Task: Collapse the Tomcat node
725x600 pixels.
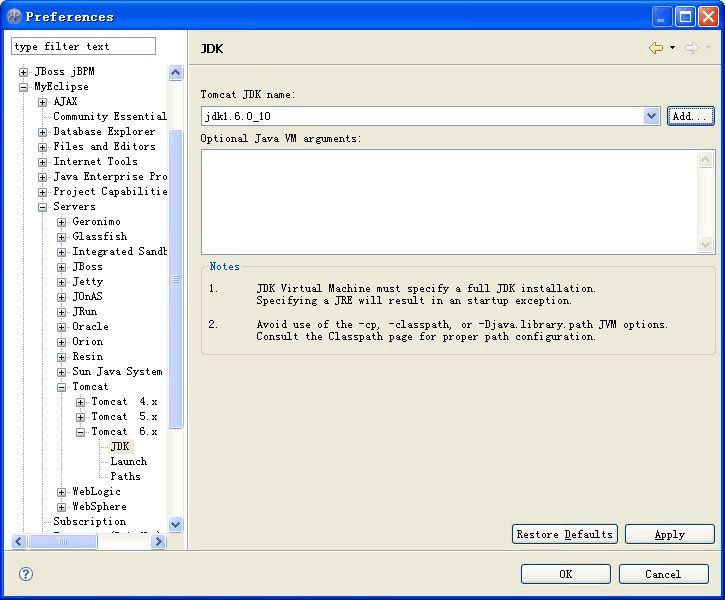Action: 61,387
